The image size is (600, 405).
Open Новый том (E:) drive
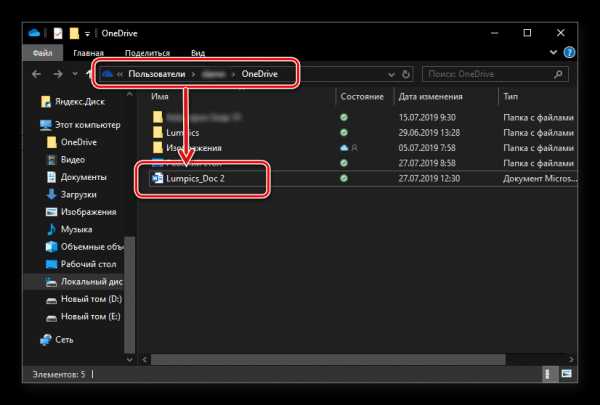tap(91, 317)
